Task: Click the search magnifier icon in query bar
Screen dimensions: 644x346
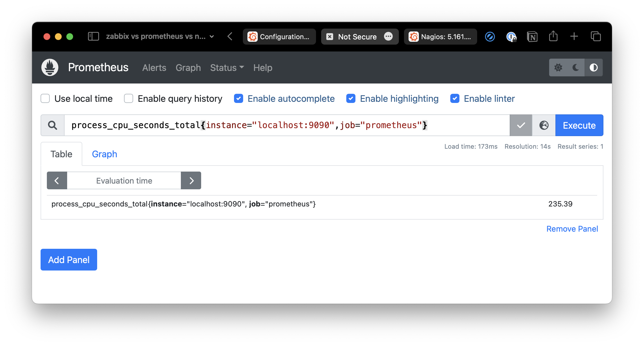Action: (x=52, y=125)
